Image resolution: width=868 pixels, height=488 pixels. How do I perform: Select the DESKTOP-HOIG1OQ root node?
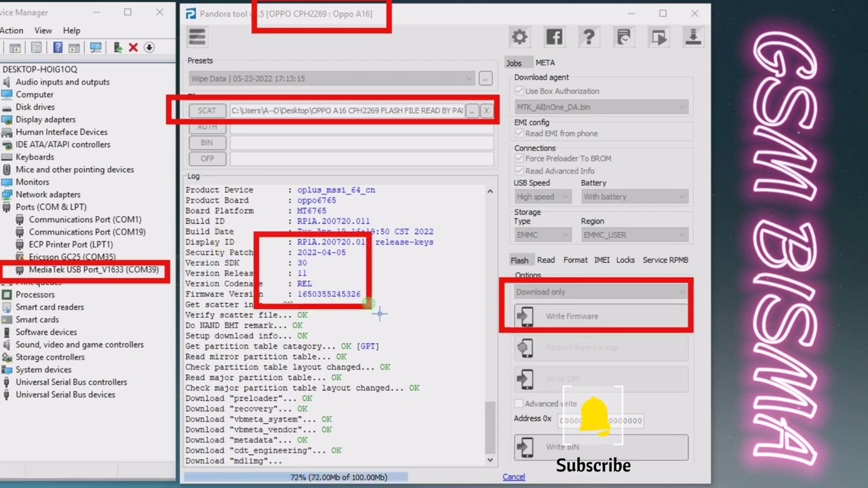(x=40, y=69)
